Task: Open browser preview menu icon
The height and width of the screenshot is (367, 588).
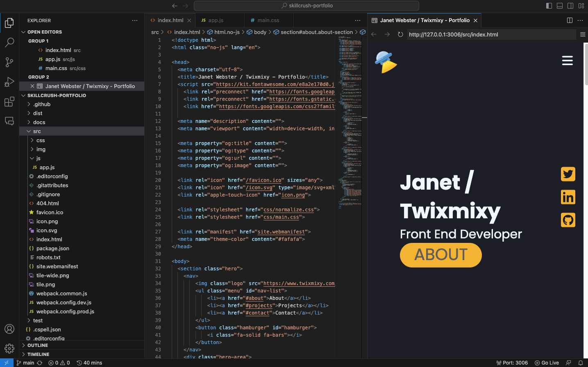Action: coord(583,34)
